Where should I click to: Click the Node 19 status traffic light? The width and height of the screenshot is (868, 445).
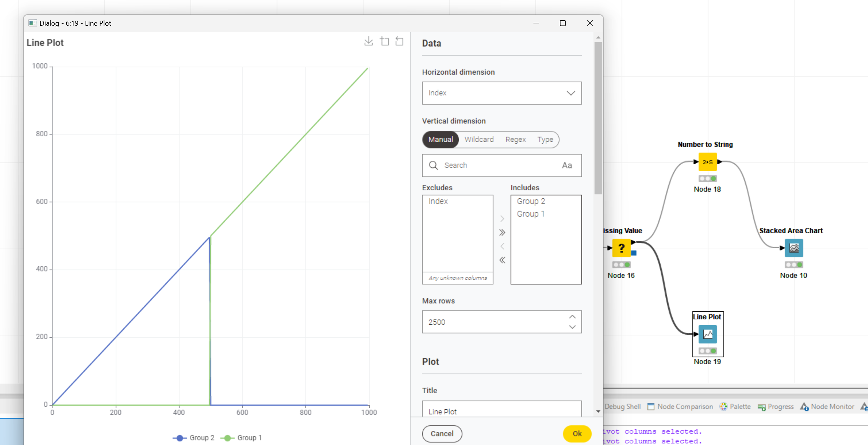click(x=707, y=351)
